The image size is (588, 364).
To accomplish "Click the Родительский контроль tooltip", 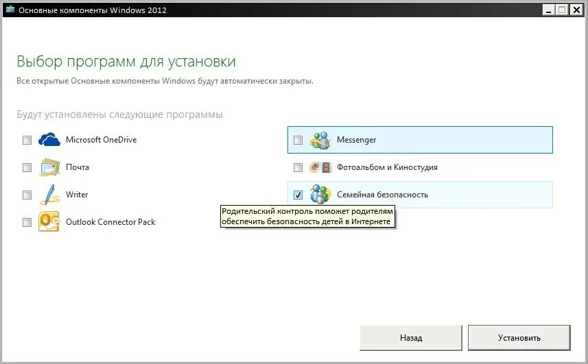I will (307, 216).
